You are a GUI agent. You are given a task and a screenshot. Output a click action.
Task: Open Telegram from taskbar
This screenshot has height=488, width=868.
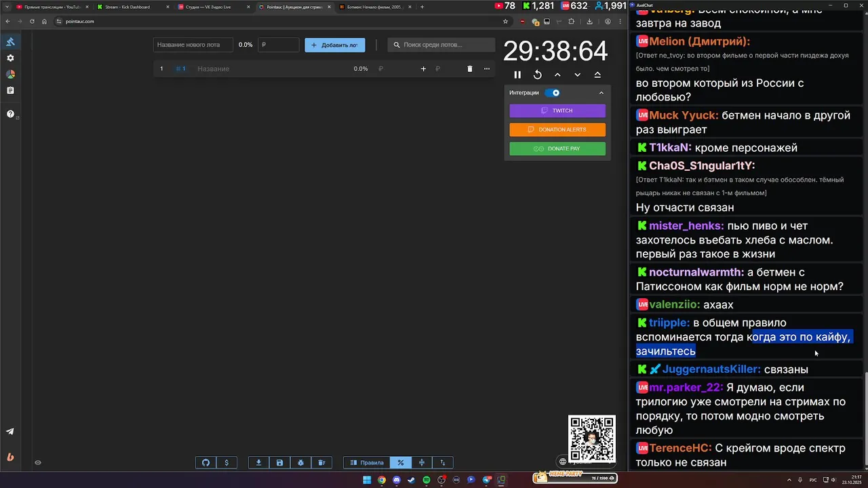tap(486, 480)
